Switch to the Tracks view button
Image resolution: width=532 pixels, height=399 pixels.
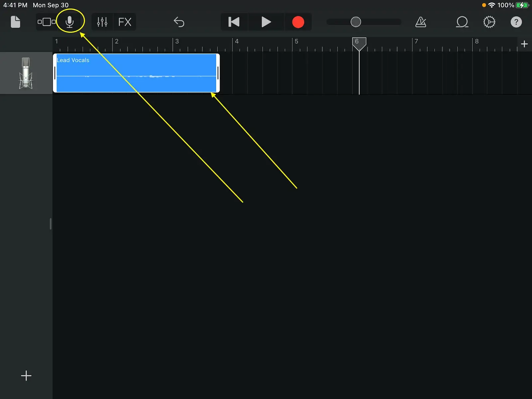[x=47, y=22]
